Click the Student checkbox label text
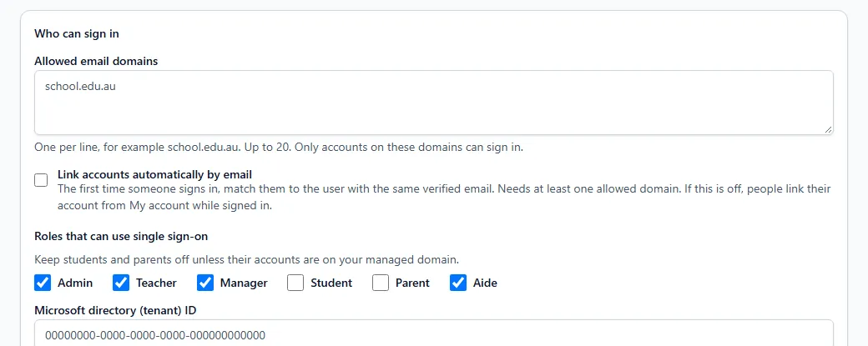Screen dimensions: 868x346 point(331,283)
